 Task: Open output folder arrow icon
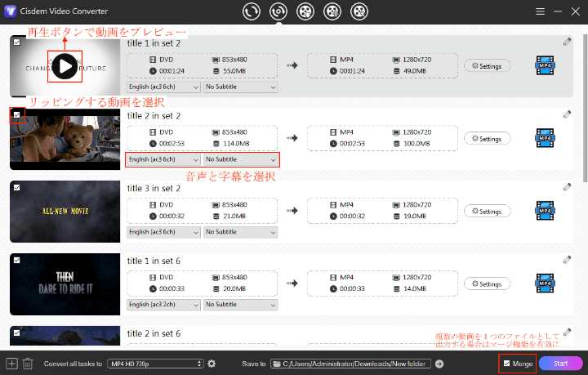[x=439, y=364]
